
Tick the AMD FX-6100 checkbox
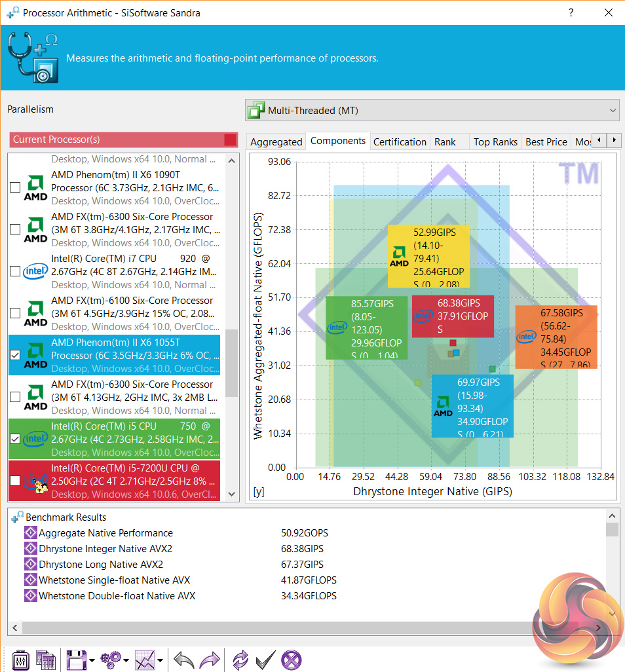point(15,313)
